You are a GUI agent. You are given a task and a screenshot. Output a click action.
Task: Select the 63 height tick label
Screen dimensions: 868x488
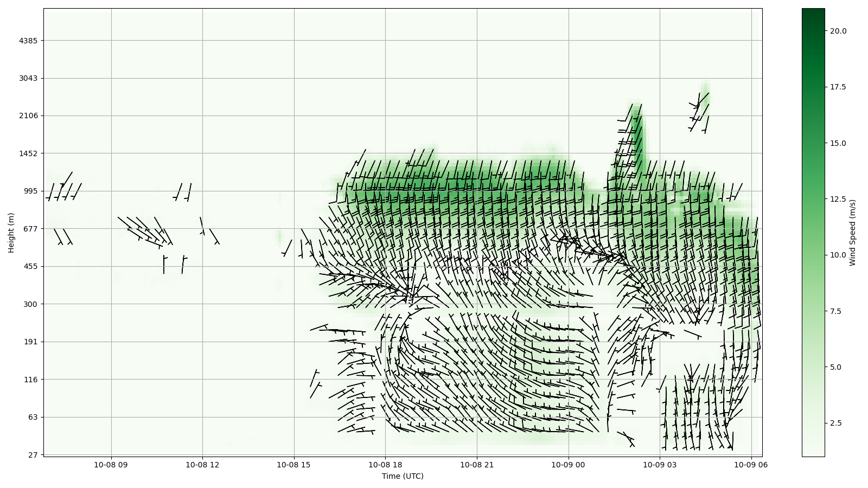[x=33, y=417]
